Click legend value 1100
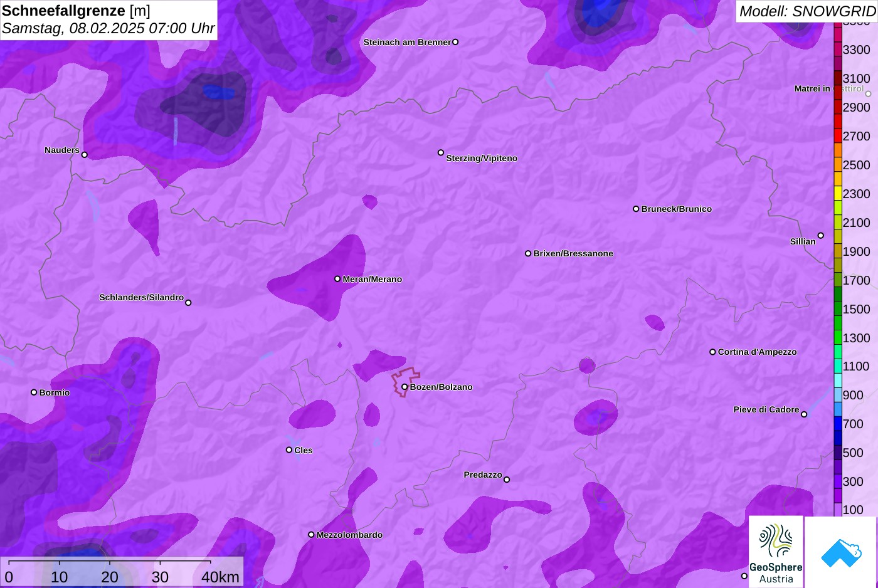Viewport: 878px width, 588px height. pos(857,366)
